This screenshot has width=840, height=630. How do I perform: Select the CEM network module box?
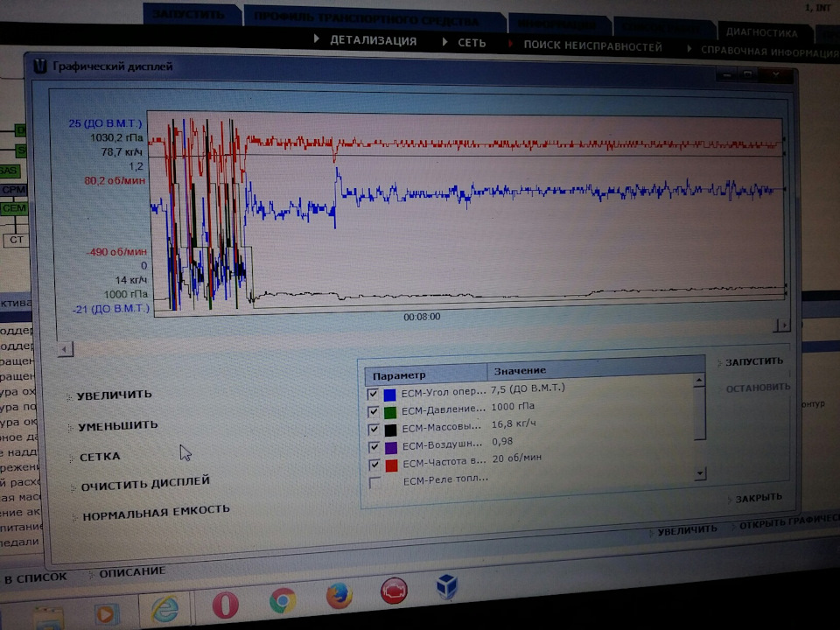click(14, 208)
